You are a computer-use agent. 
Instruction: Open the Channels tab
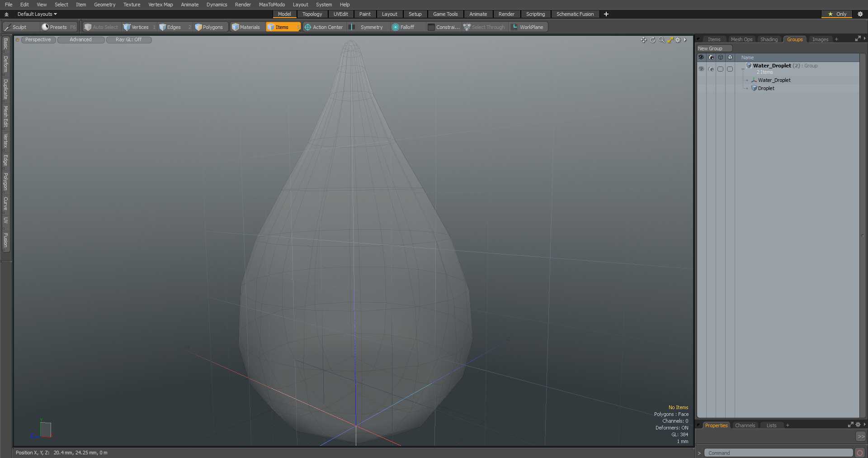745,425
